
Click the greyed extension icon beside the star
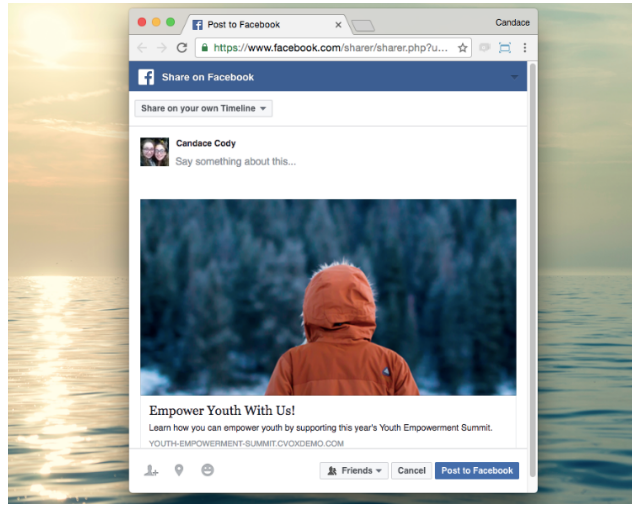click(x=484, y=48)
